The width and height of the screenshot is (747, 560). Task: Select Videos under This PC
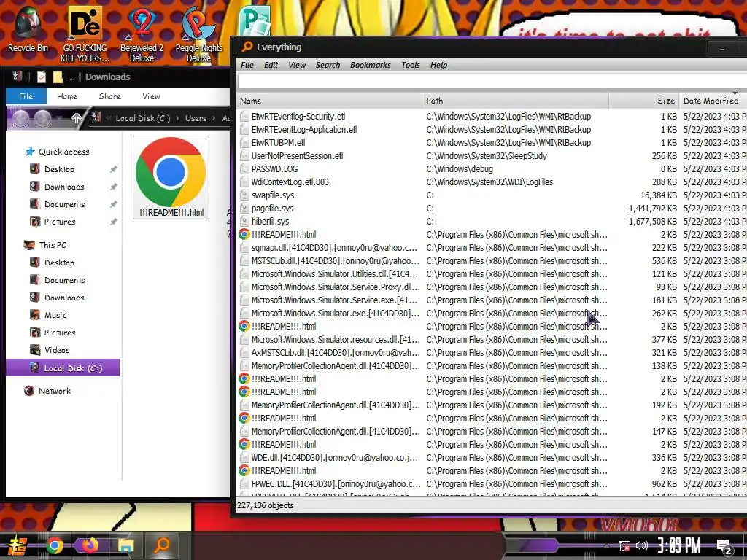[x=57, y=350]
